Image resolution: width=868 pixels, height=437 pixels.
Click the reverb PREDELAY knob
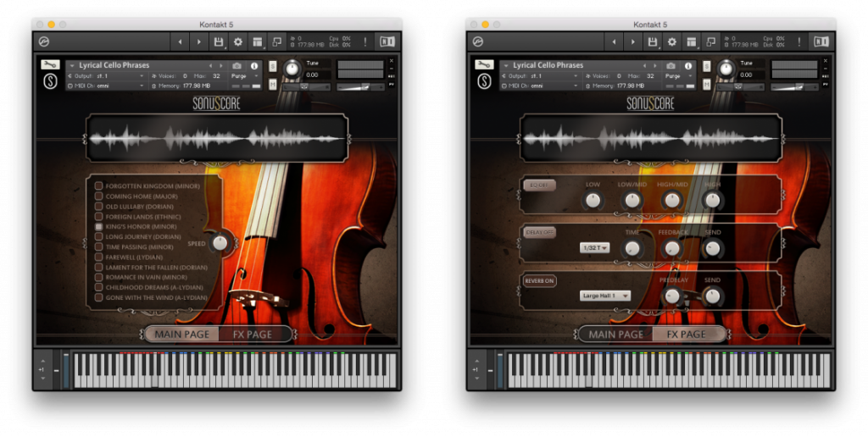click(672, 296)
